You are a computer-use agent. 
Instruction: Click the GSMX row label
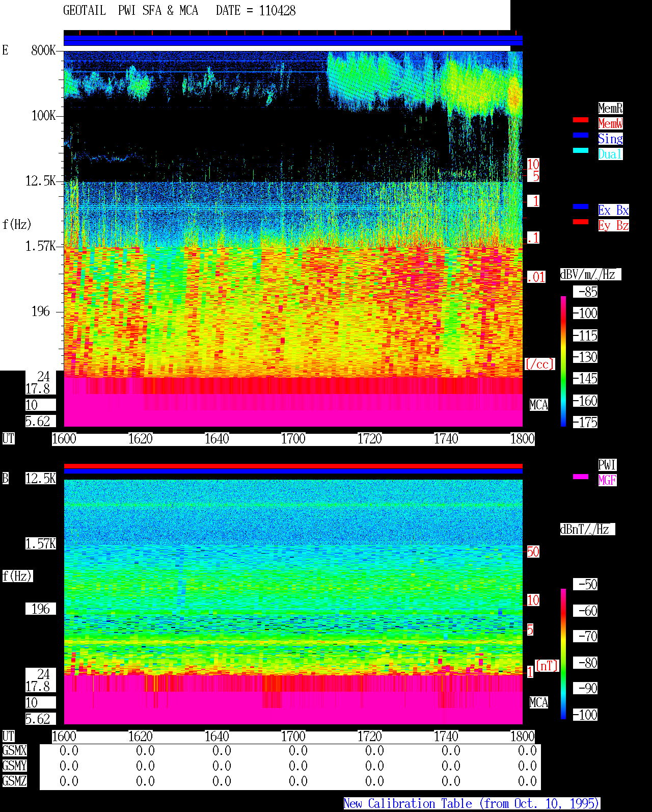[14, 750]
